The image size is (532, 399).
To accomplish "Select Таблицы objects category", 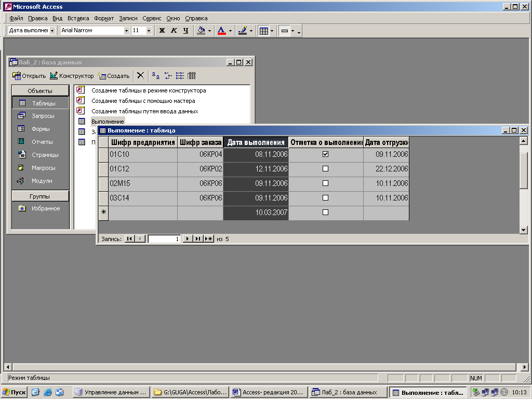I will [40, 103].
